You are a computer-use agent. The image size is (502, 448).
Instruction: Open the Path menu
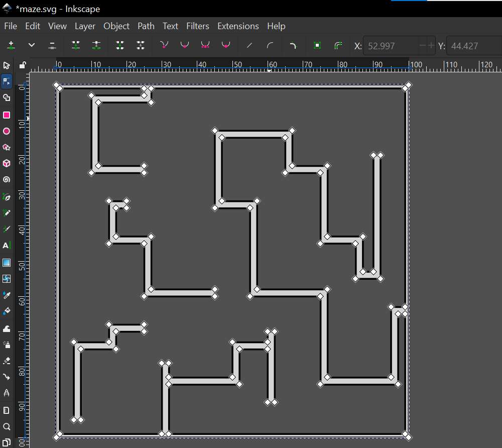pyautogui.click(x=146, y=26)
